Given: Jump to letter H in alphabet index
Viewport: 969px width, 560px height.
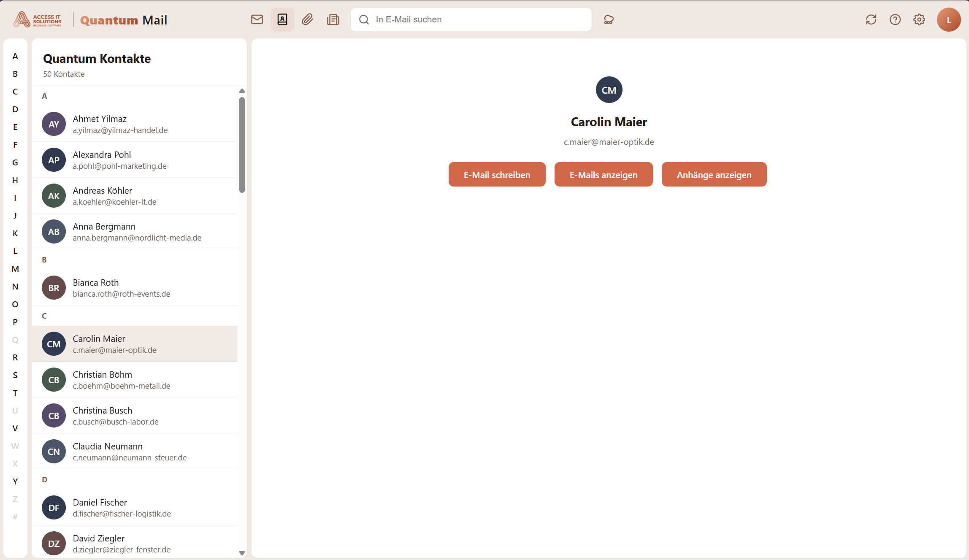Looking at the screenshot, I should (x=15, y=180).
